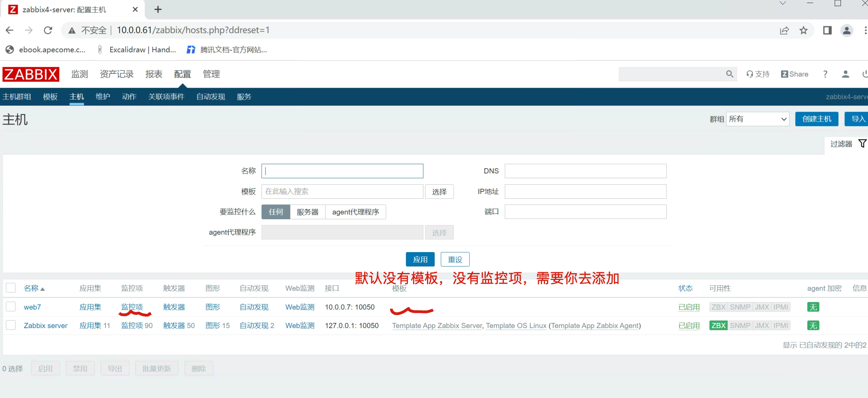Image resolution: width=868 pixels, height=398 pixels.
Task: Click the browser reload page icon
Action: [48, 30]
